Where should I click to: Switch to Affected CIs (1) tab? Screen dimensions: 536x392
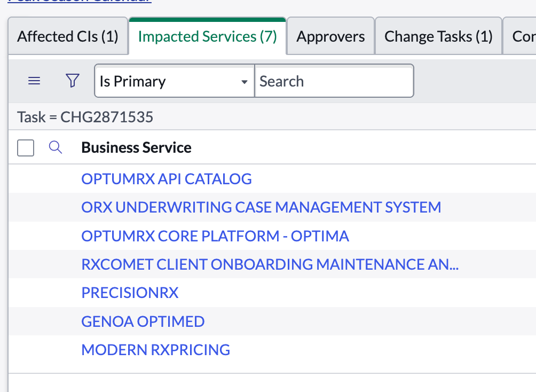tap(68, 36)
